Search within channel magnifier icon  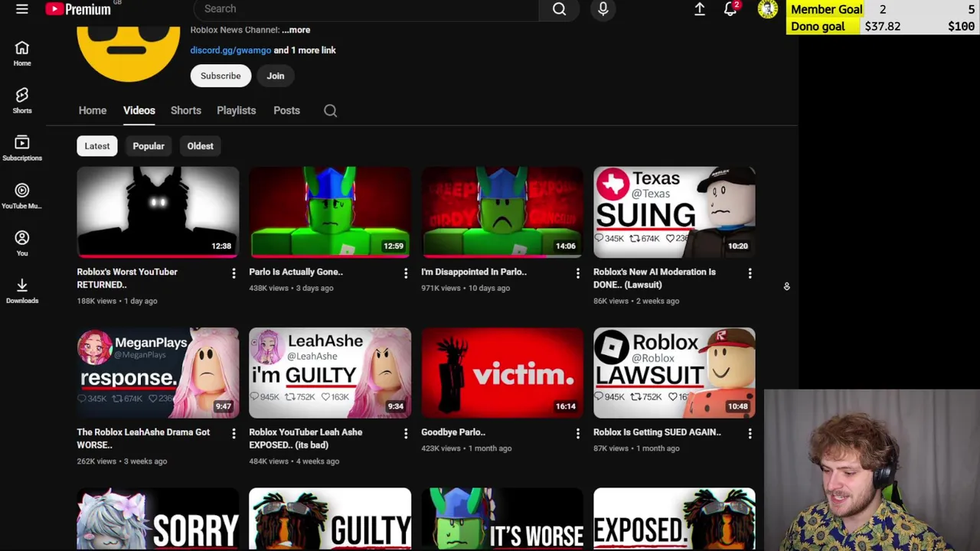(330, 110)
